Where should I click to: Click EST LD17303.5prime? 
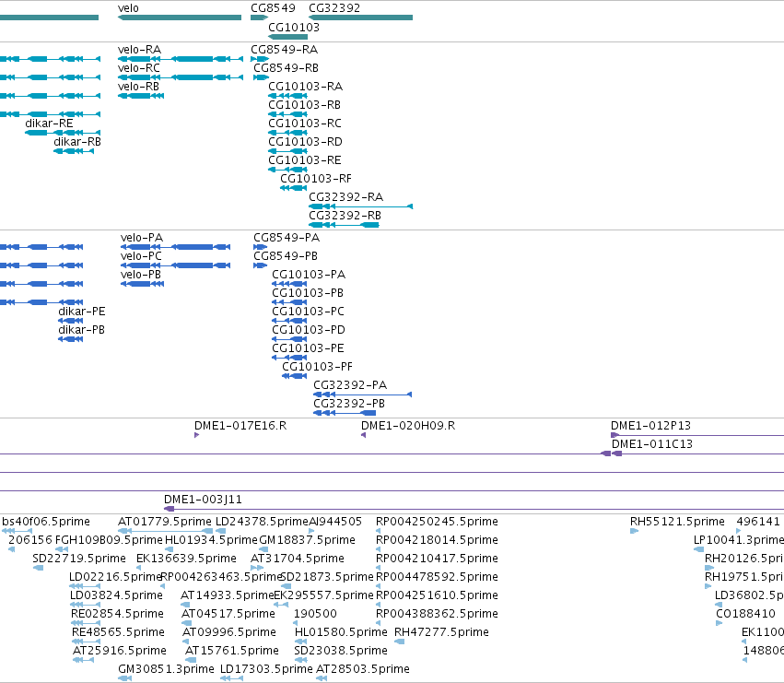pyautogui.click(x=231, y=679)
